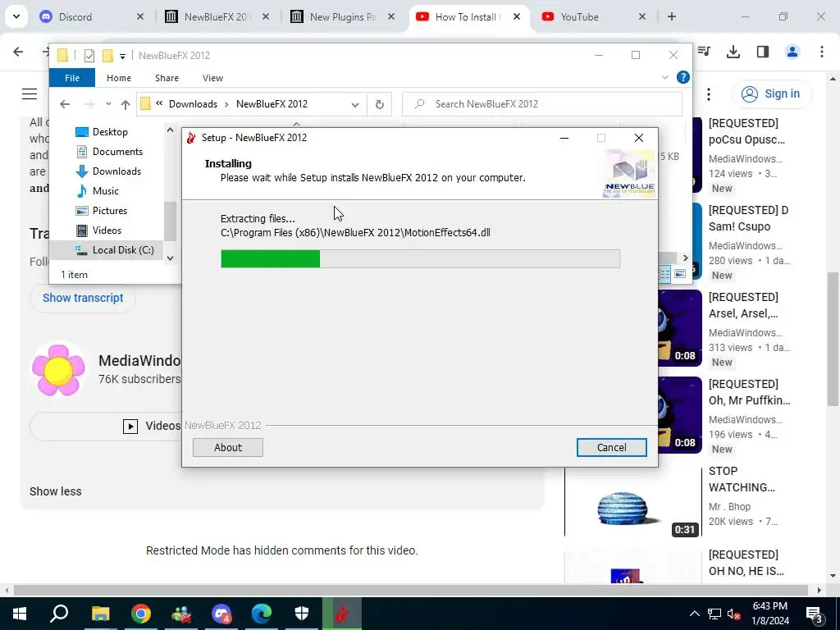
Task: Switch Explorer to details view
Action: click(664, 274)
